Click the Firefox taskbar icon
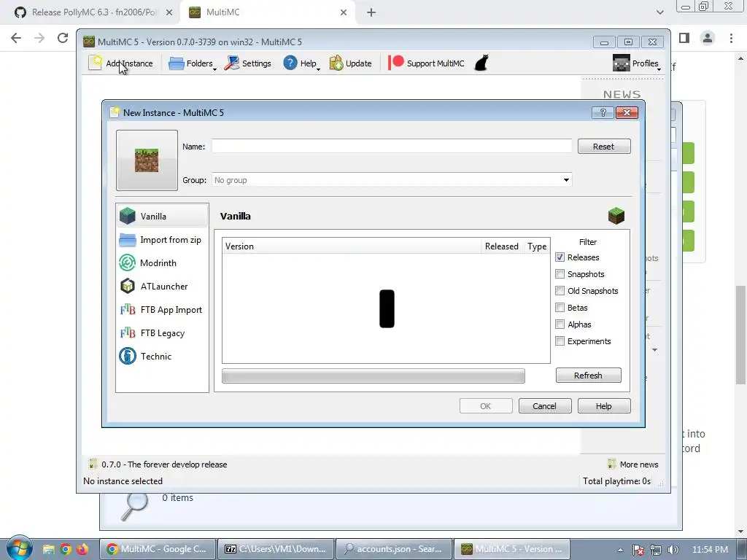 [x=82, y=549]
